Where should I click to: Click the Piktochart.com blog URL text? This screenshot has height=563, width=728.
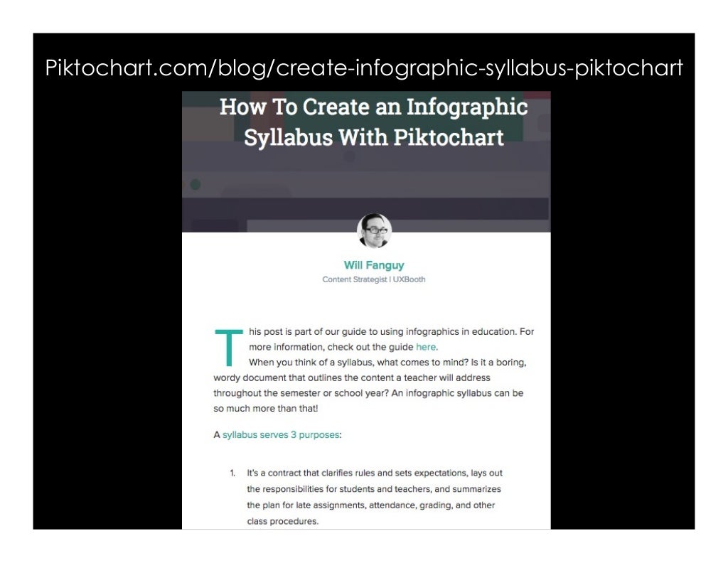pyautogui.click(x=364, y=68)
